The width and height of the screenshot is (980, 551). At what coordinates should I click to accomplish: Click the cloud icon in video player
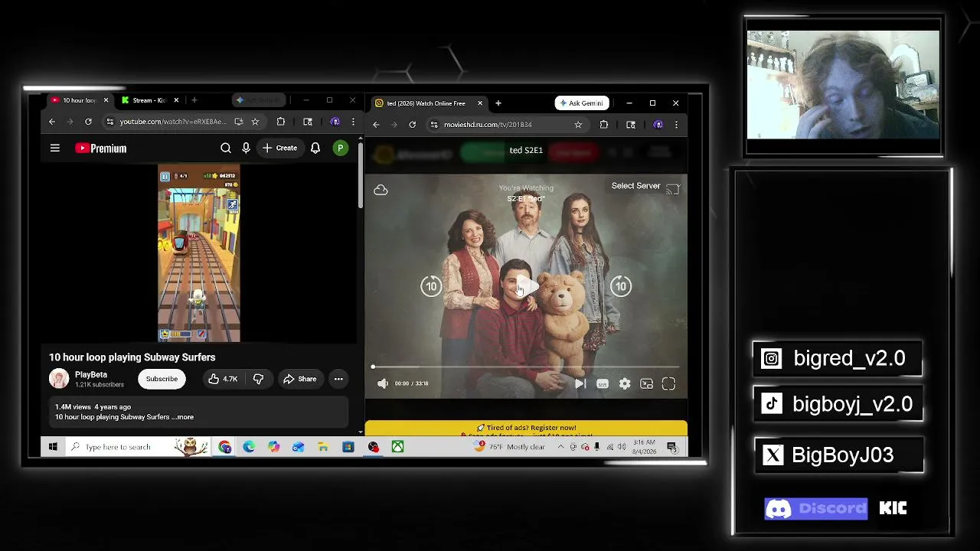pos(381,190)
